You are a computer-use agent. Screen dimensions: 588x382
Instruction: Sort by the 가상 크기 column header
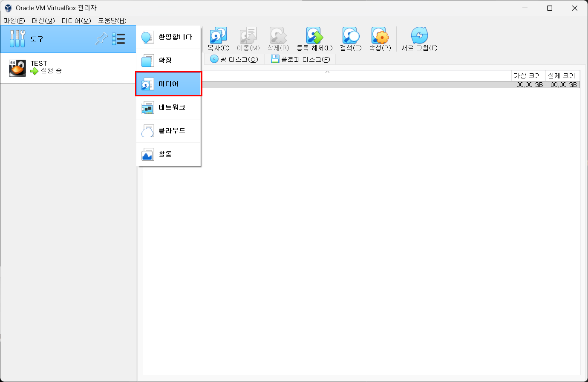(x=527, y=75)
